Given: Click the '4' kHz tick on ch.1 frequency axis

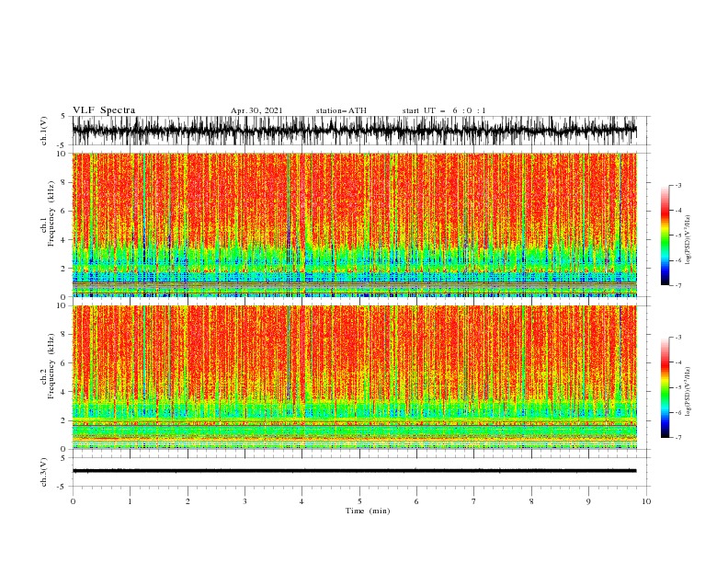Looking at the screenshot, I should (x=64, y=240).
